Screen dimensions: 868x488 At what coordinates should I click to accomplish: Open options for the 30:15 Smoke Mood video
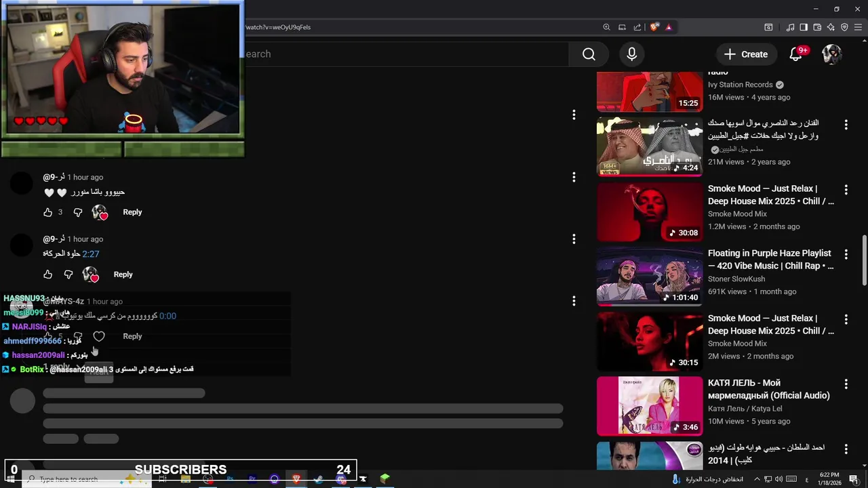tap(846, 319)
